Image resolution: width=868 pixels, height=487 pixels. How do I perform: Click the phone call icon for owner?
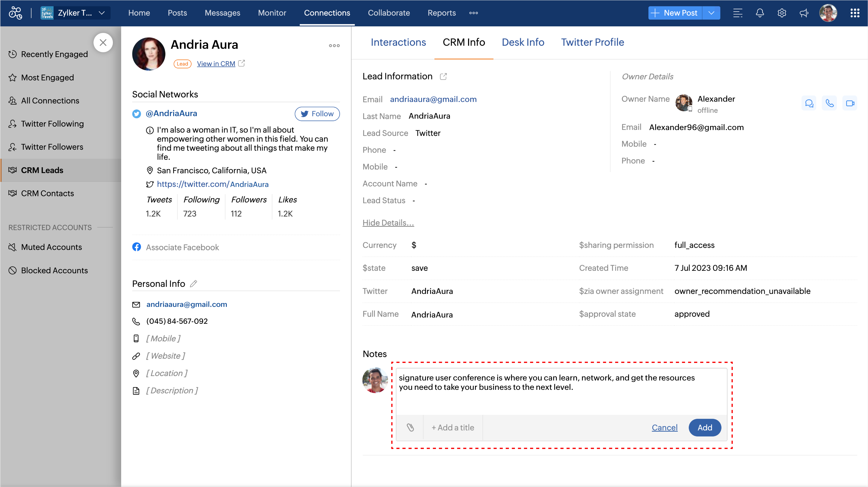[830, 103]
